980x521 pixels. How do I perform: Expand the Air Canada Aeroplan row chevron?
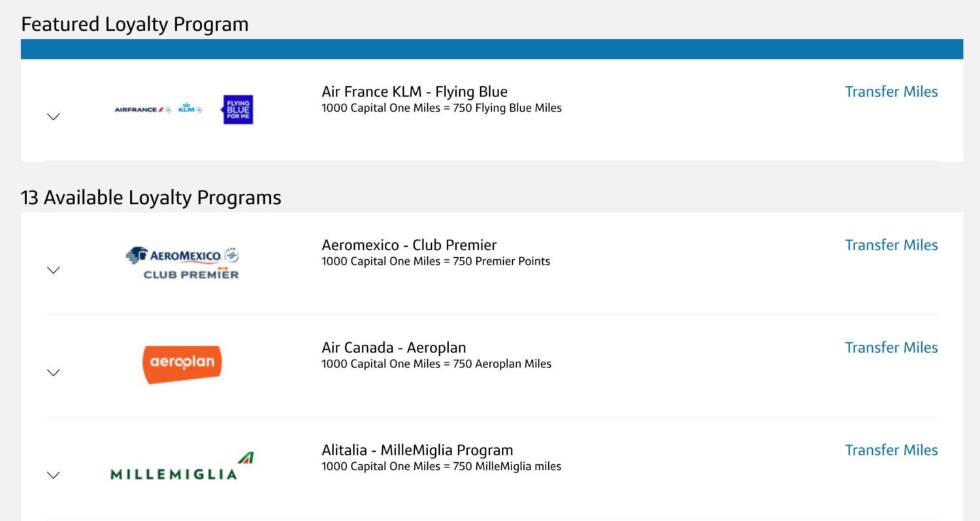click(54, 373)
